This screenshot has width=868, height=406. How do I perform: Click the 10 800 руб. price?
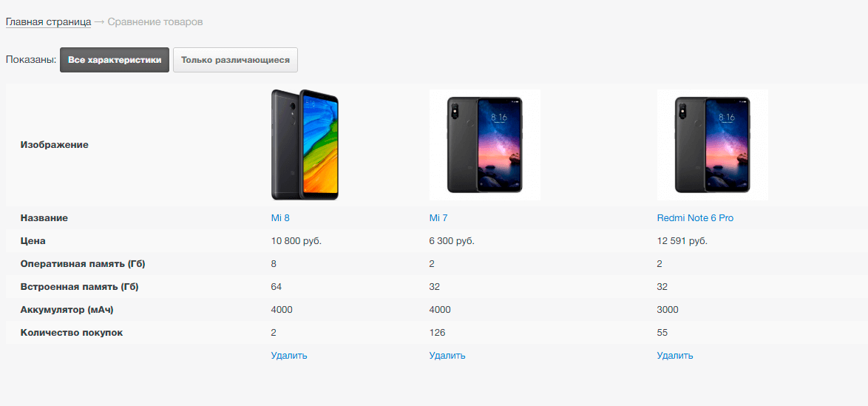(x=296, y=241)
